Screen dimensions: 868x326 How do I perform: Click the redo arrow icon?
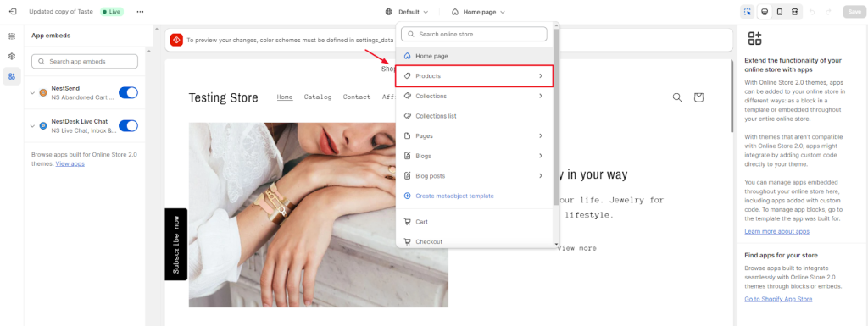click(x=828, y=12)
